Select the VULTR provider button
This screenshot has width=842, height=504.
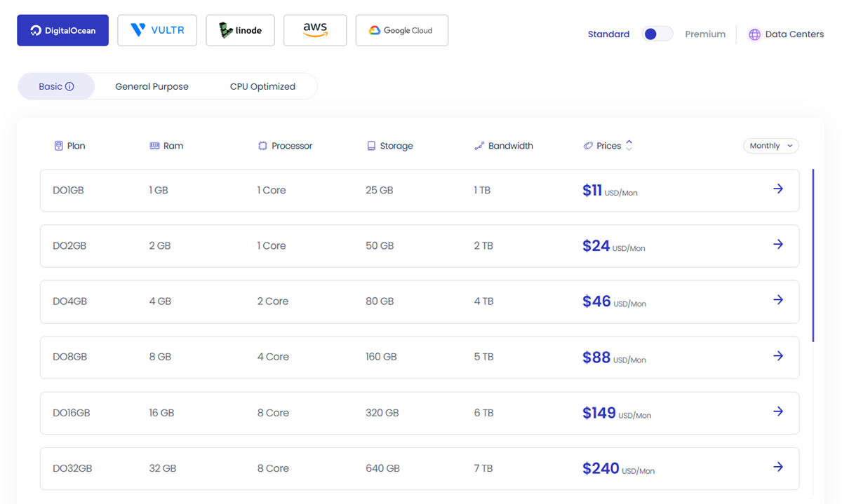(x=157, y=30)
